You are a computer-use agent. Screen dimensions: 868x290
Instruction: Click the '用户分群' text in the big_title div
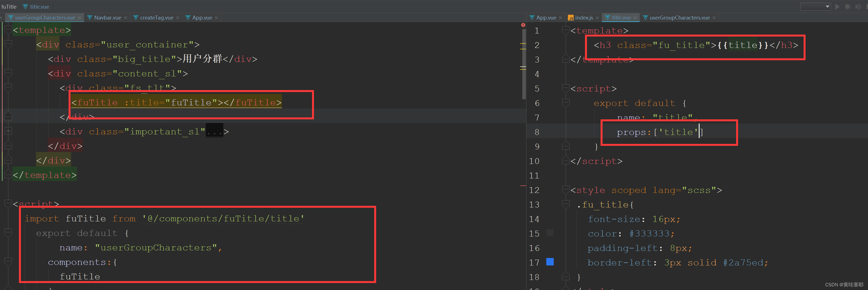coord(202,59)
